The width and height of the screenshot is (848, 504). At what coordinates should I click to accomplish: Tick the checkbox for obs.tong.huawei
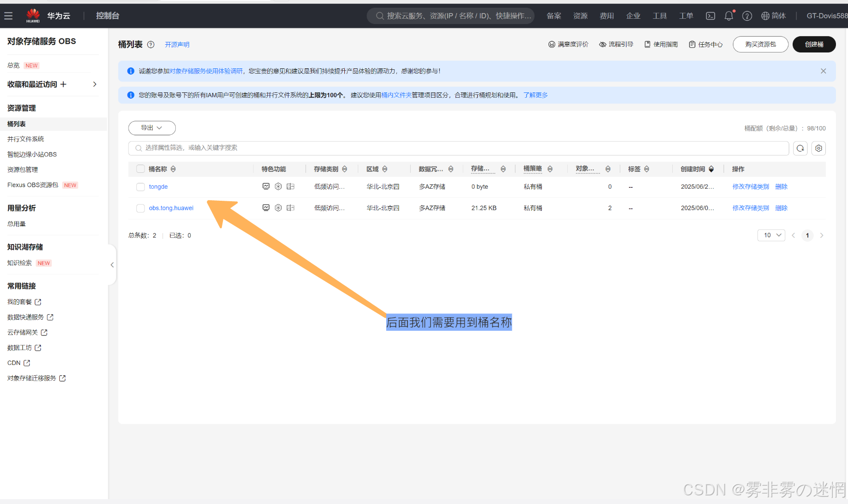pos(141,208)
